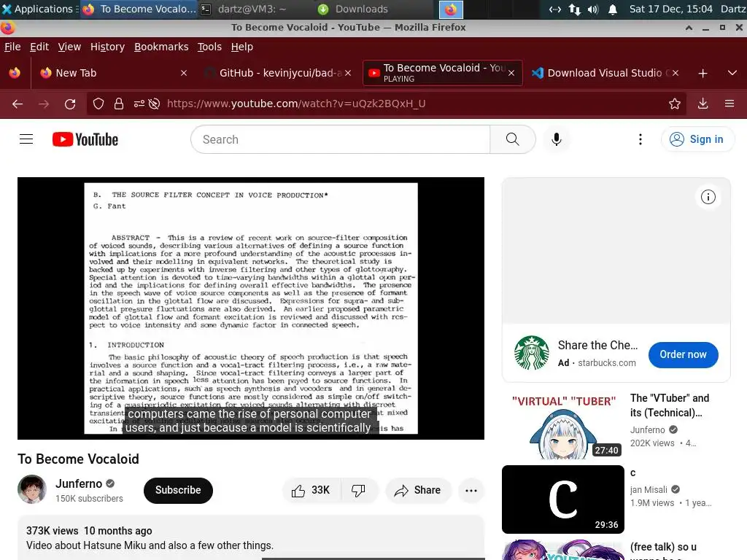Open the starbucks.com ad link
The width and height of the screenshot is (747, 560).
(607, 363)
